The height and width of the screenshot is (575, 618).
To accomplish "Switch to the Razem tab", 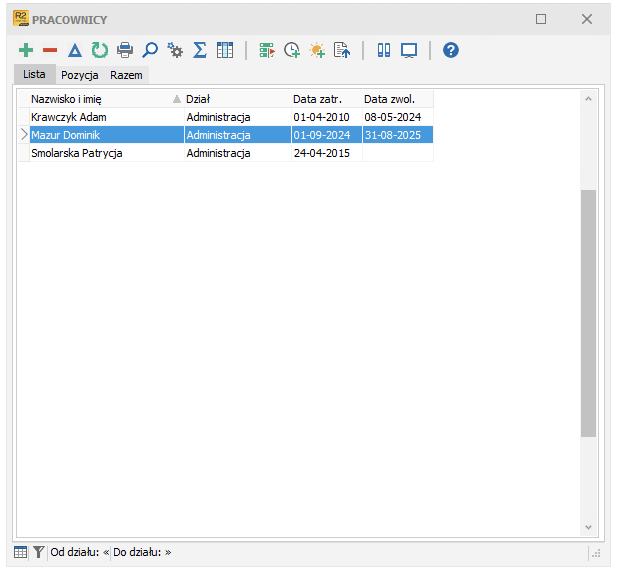I will click(x=126, y=75).
